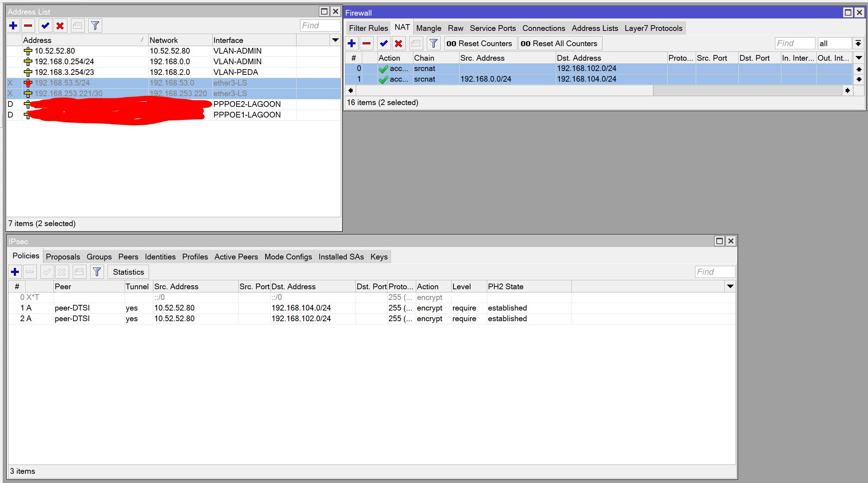The image size is (868, 483).
Task: Remove selected address using red minus icon
Action: tap(28, 26)
